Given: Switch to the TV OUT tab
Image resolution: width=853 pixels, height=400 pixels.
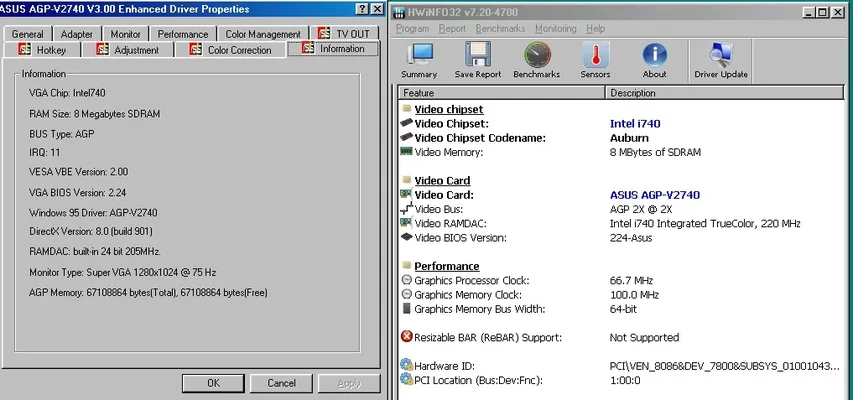Looking at the screenshot, I should pyautogui.click(x=344, y=34).
